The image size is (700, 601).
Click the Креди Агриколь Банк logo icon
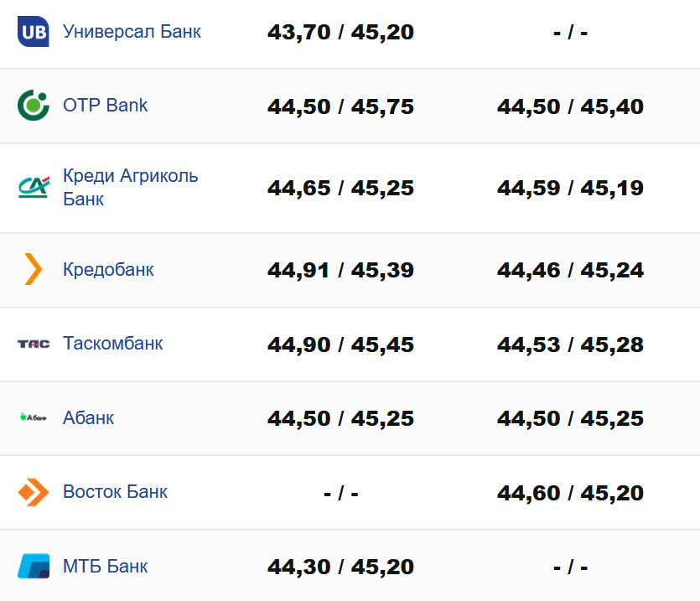click(34, 188)
